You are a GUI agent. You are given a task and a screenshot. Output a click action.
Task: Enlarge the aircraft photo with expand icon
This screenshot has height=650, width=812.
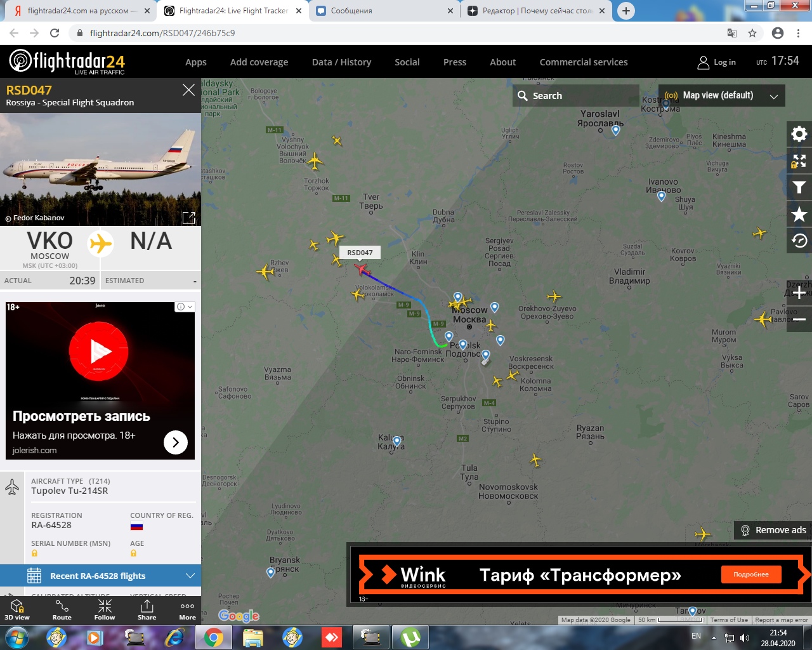188,218
